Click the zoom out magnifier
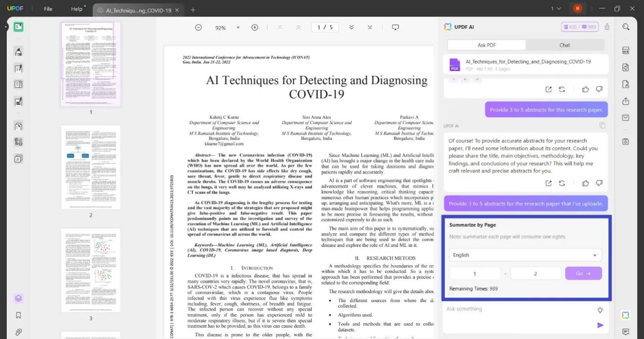 coord(198,27)
